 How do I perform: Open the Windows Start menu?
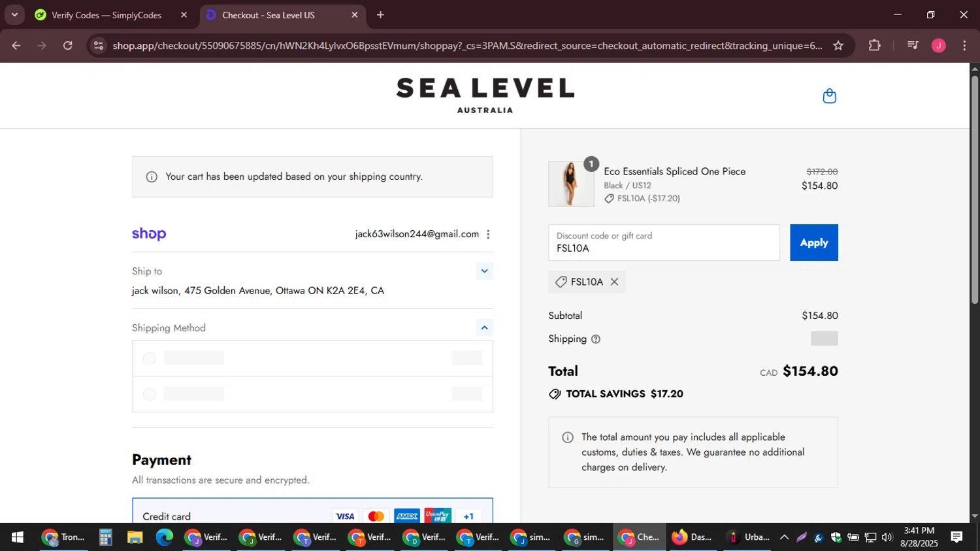click(x=18, y=537)
